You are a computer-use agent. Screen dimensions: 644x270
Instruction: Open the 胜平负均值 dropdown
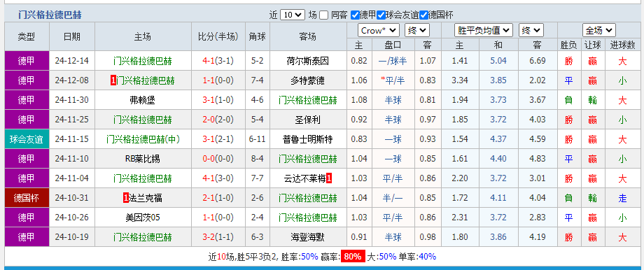point(484,30)
